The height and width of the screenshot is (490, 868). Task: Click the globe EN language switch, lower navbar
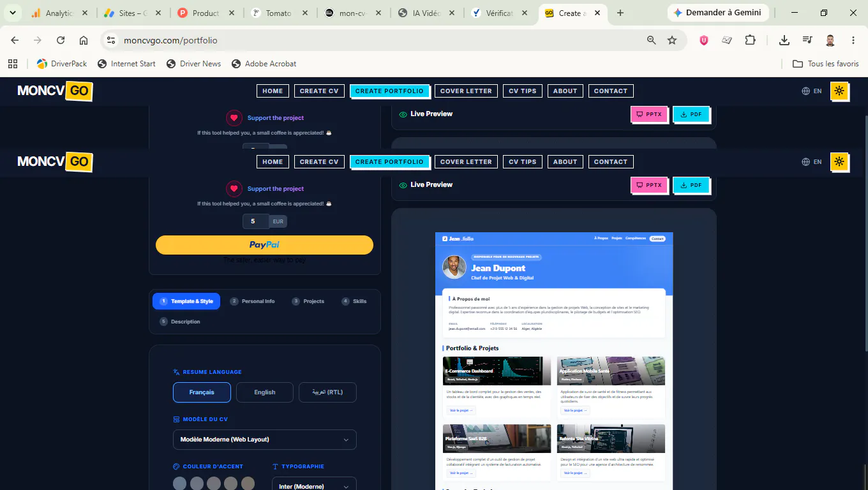click(812, 162)
